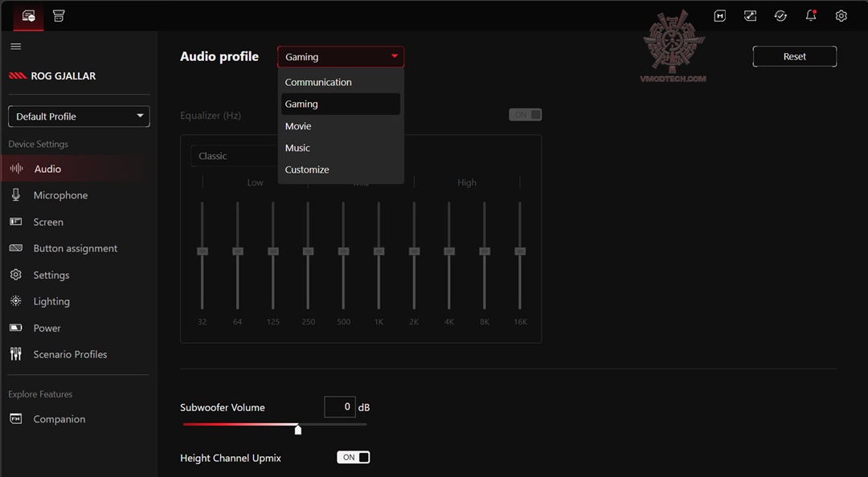Open the notifications bell icon
This screenshot has width=868, height=477.
click(811, 16)
